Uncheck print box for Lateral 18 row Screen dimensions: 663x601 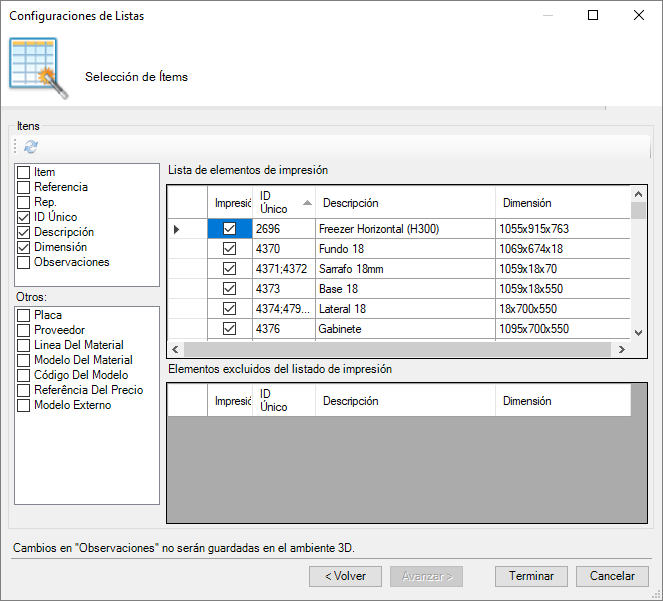pos(230,309)
